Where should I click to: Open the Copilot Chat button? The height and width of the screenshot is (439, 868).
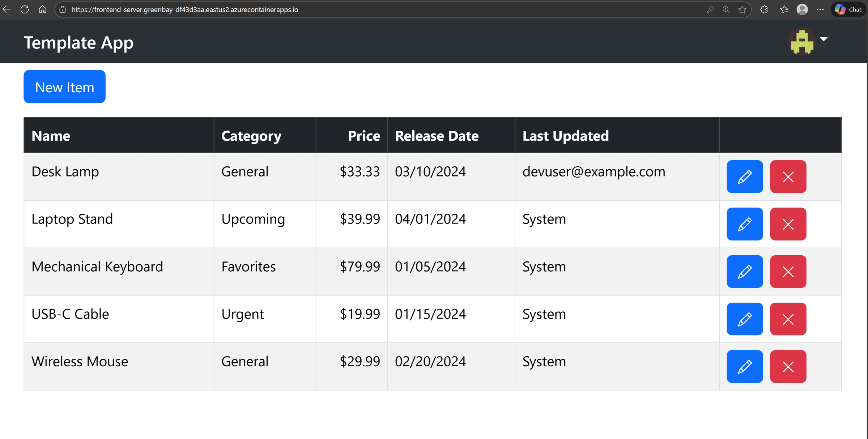coord(848,10)
